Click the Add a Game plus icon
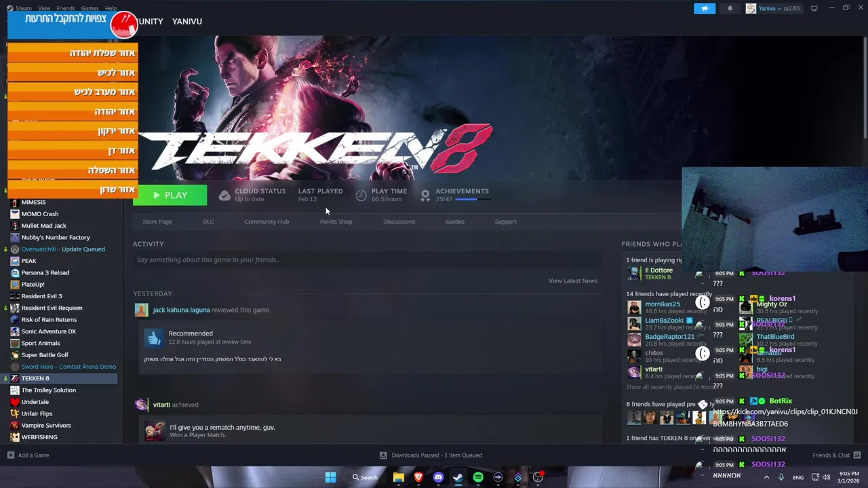Screen dimensions: 868x488 tap(10, 455)
